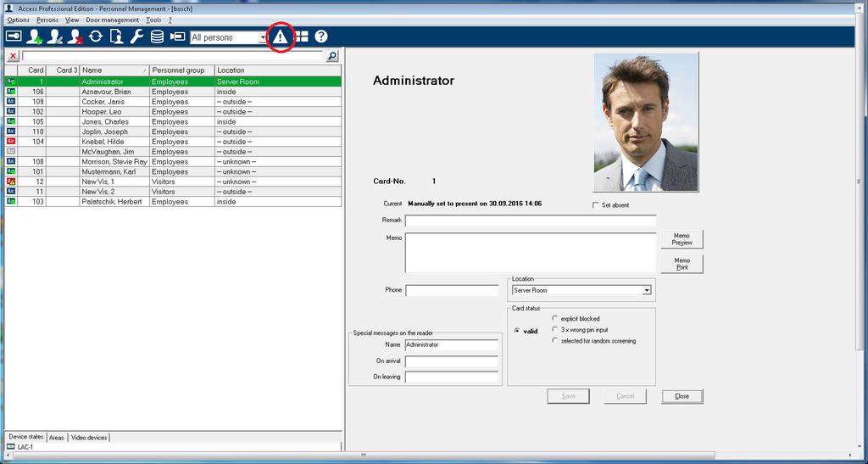Click the On arrival message field
This screenshot has height=464, width=868.
pos(452,361)
